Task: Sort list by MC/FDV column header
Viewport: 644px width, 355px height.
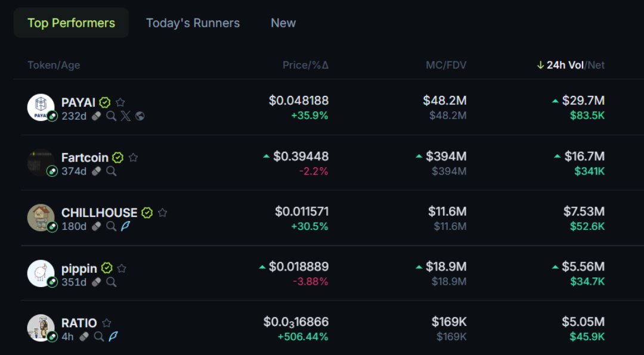Action: coord(446,65)
